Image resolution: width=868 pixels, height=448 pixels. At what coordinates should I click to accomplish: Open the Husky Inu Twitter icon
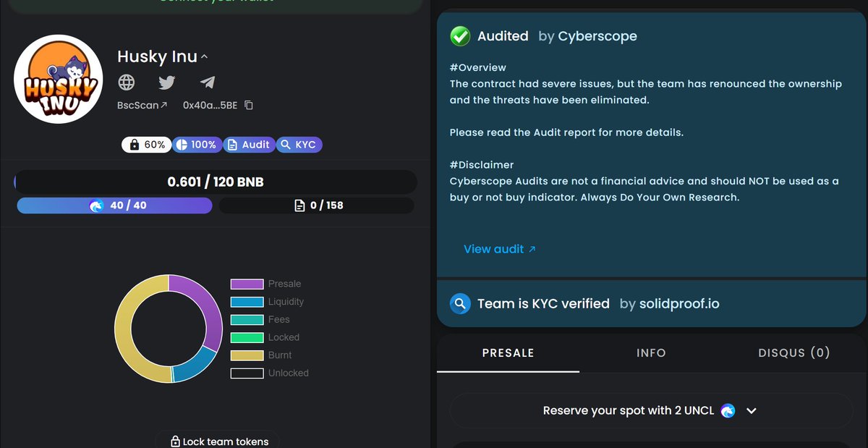167,82
